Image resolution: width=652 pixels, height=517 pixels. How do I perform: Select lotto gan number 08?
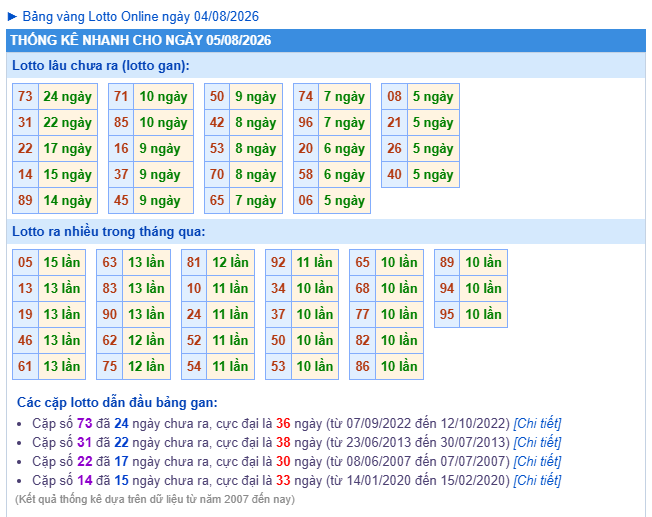pos(394,96)
